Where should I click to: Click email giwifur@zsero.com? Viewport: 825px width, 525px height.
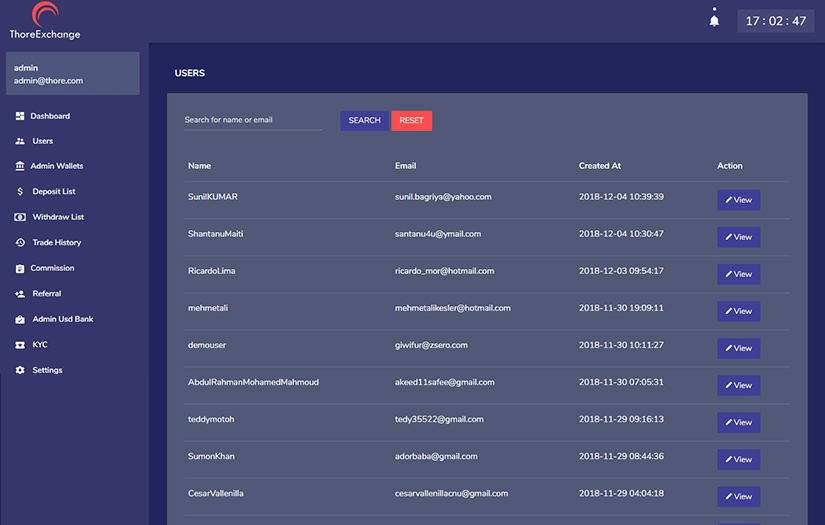431,345
